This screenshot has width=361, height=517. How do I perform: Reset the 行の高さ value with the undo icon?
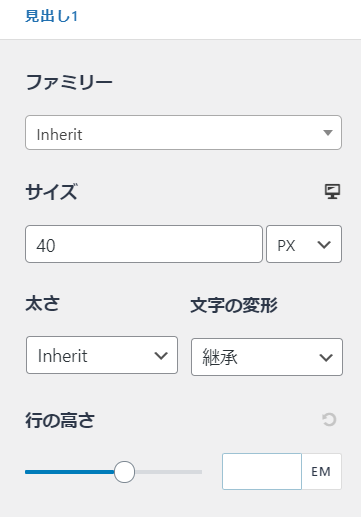(329, 420)
